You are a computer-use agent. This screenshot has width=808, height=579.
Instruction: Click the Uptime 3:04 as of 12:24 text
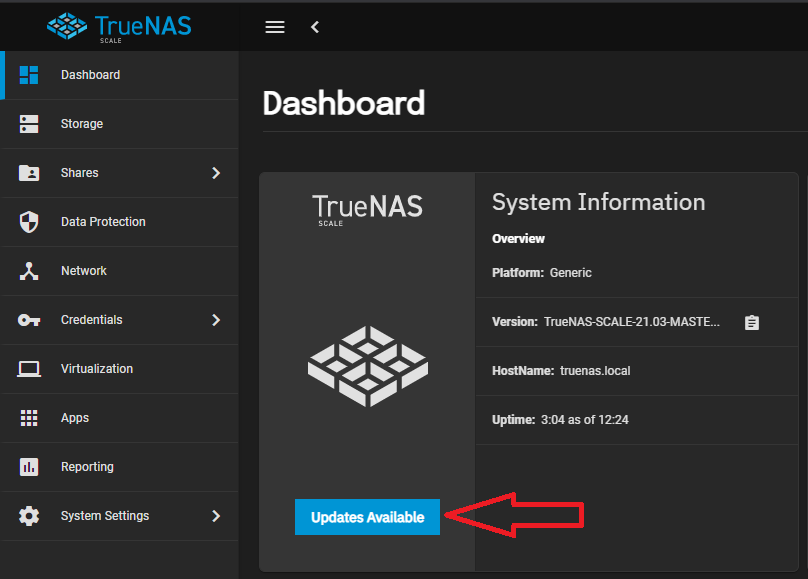click(x=560, y=420)
